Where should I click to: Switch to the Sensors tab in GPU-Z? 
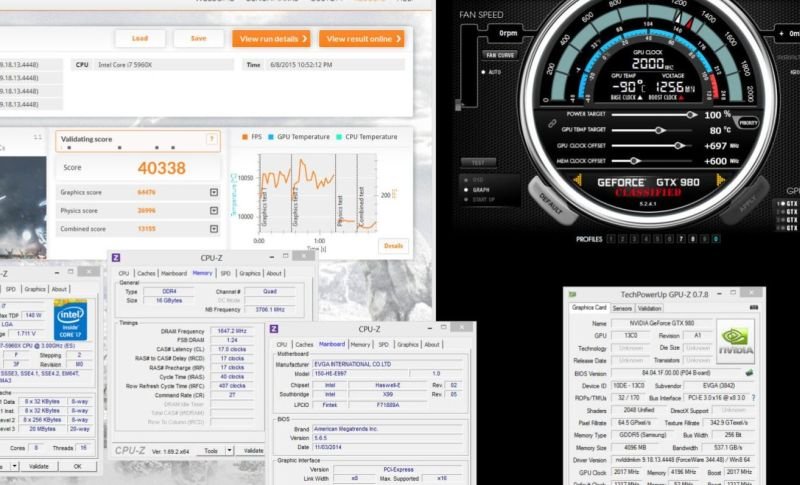click(x=622, y=308)
